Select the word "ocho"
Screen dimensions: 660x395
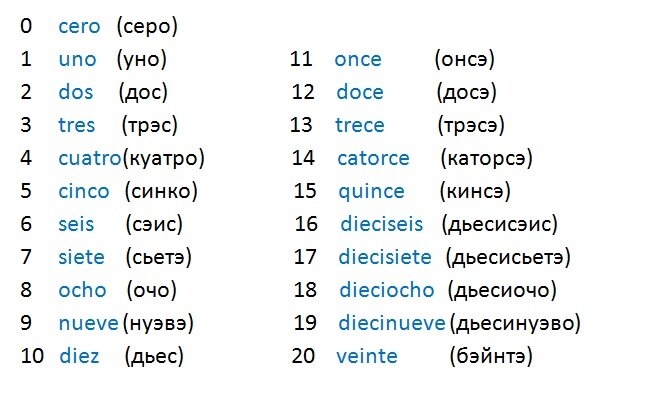coord(82,290)
